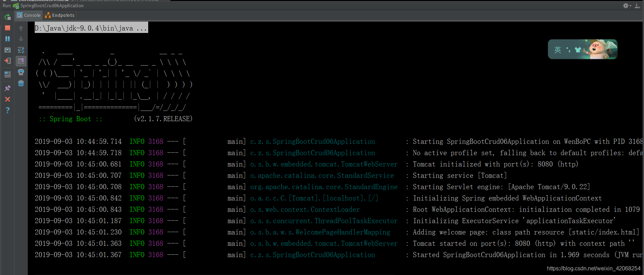Pin the Run tab
The width and height of the screenshot is (644, 275).
[8, 88]
